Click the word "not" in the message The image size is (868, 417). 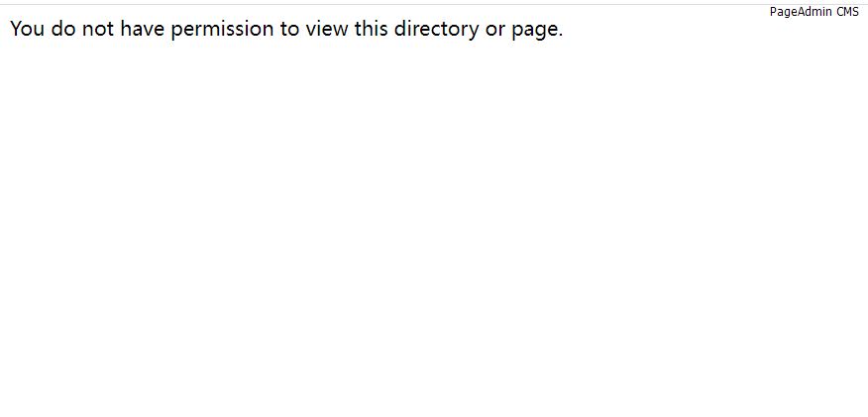coord(98,30)
